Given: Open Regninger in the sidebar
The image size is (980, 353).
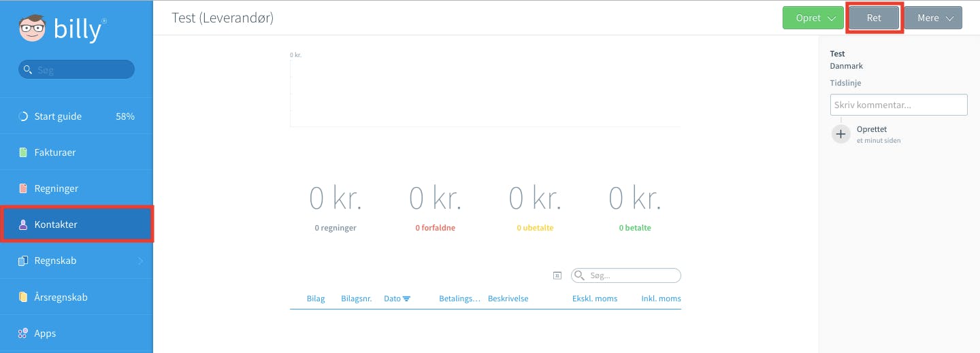Looking at the screenshot, I should coord(77,188).
